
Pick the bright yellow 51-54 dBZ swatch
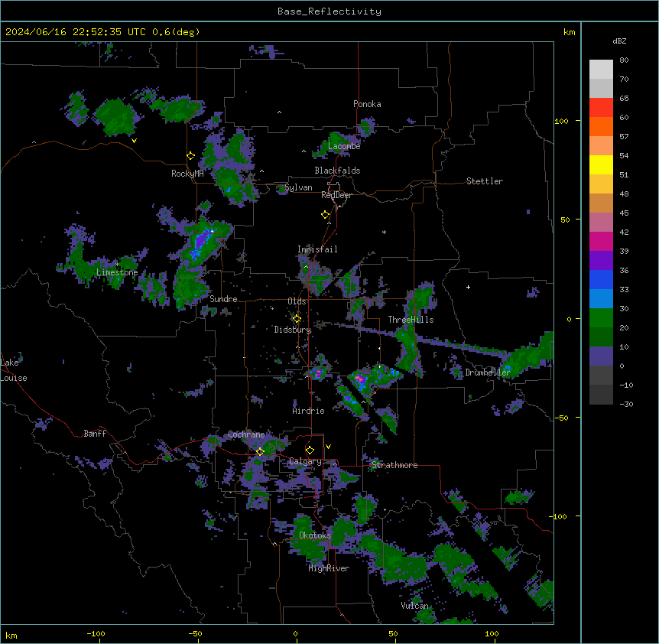(601, 164)
